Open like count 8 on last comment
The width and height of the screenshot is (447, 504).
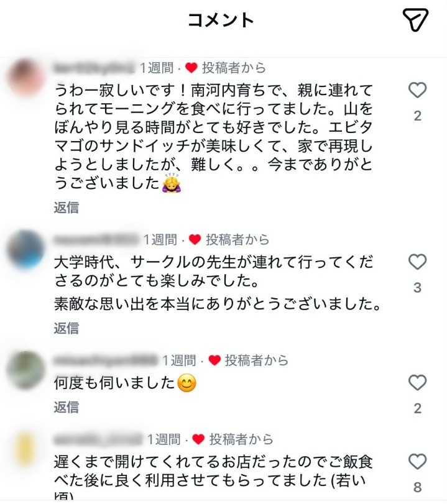tap(417, 487)
